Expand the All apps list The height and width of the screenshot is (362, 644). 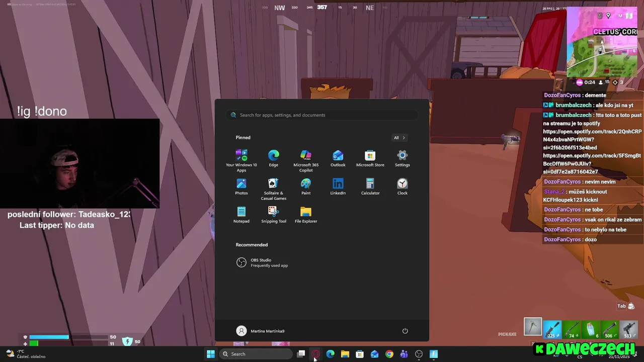399,138
